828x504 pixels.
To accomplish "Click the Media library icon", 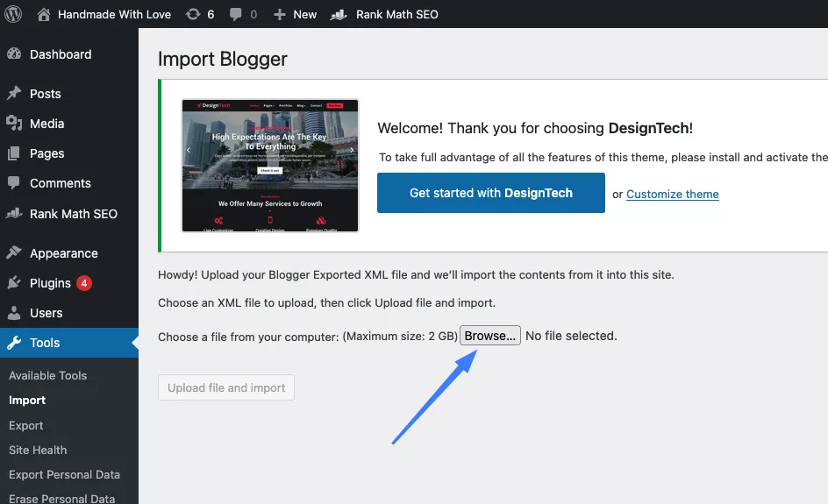I will click(14, 124).
